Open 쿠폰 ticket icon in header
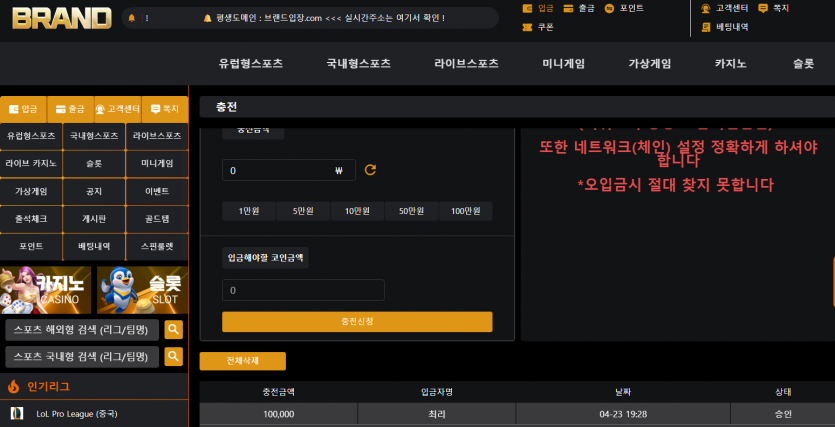The width and height of the screenshot is (835, 427). [528, 27]
